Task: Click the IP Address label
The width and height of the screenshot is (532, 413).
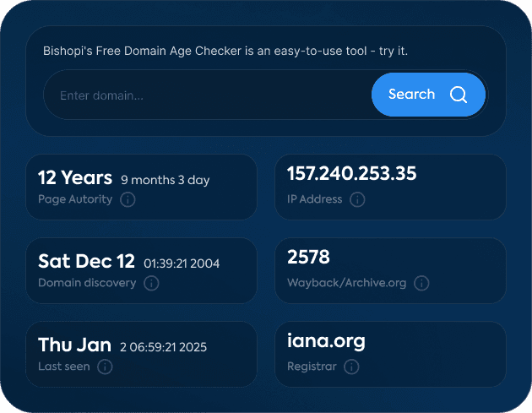Action: 314,199
